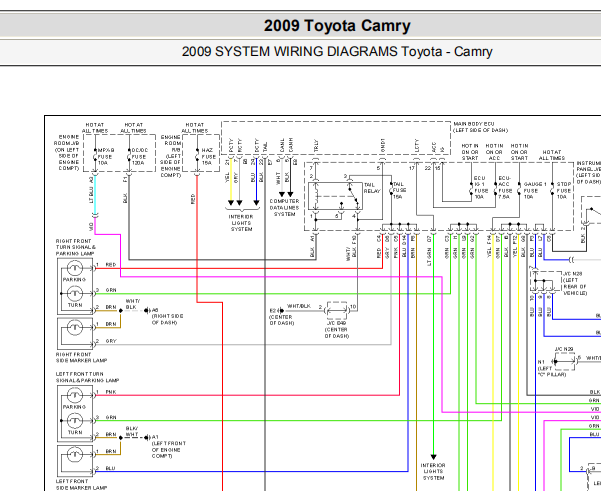Click the 'RIGHT FRONT SIDE MARKER LAMP' label

(81, 357)
